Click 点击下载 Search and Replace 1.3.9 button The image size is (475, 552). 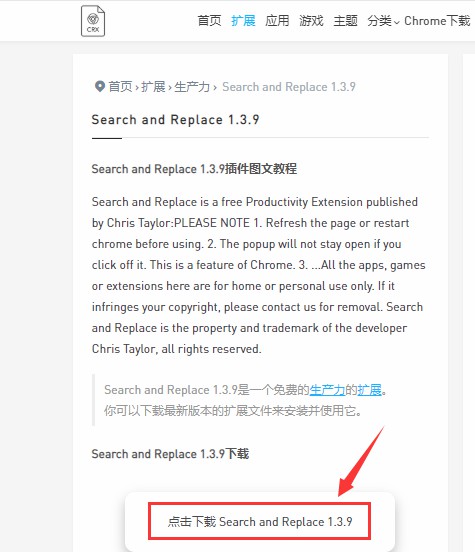pyautogui.click(x=260, y=521)
